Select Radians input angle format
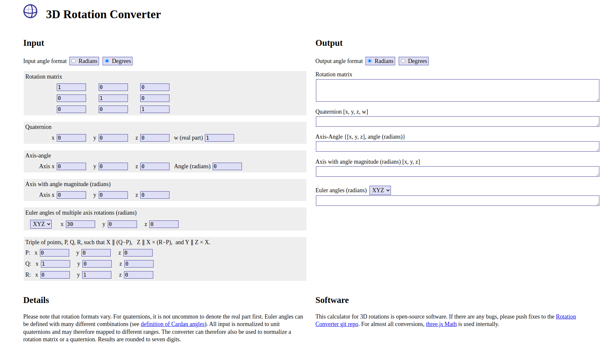The height and width of the screenshot is (364, 612). 74,61
